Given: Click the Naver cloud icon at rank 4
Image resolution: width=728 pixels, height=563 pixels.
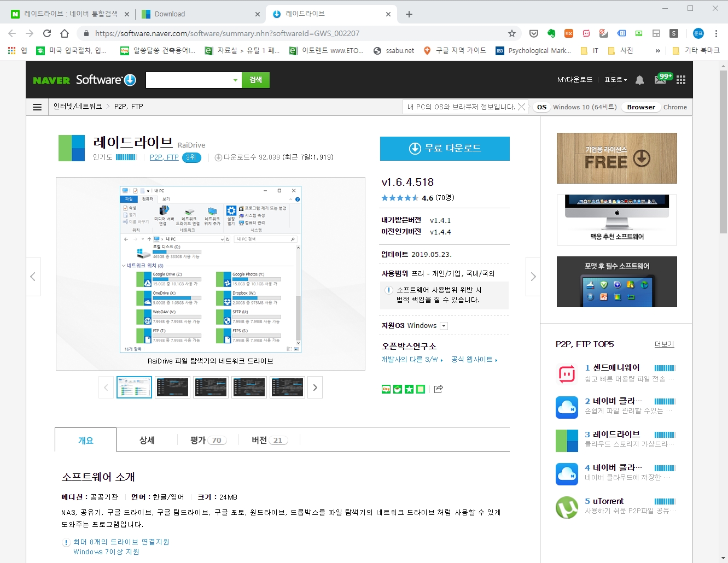Looking at the screenshot, I should click(567, 474).
